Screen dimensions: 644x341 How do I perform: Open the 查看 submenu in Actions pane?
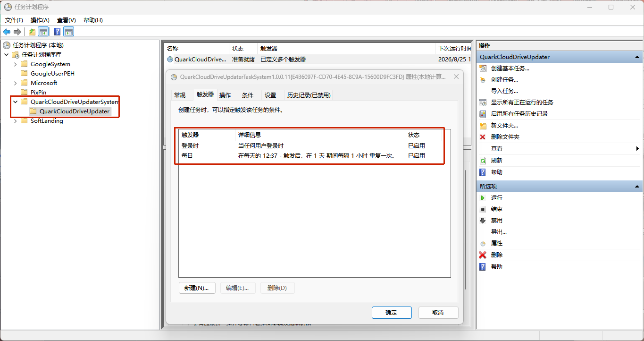tap(560, 149)
